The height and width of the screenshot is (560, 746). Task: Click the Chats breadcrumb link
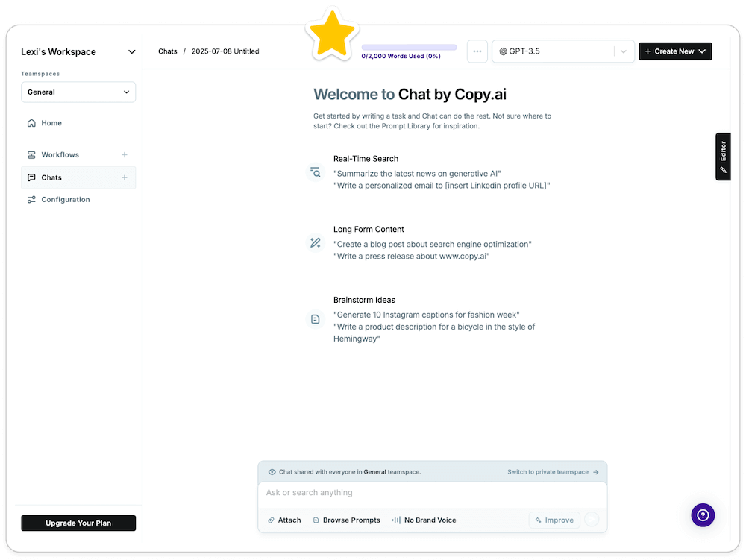pos(167,51)
